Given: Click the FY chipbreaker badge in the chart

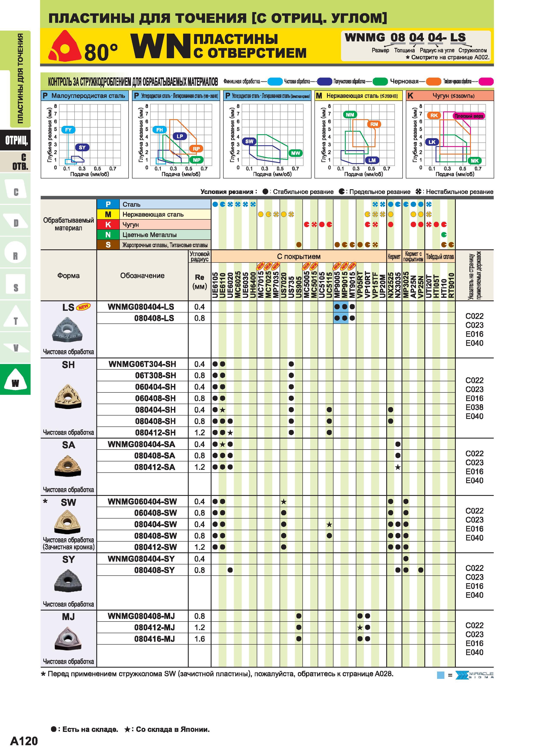Looking at the screenshot, I should click(68, 130).
